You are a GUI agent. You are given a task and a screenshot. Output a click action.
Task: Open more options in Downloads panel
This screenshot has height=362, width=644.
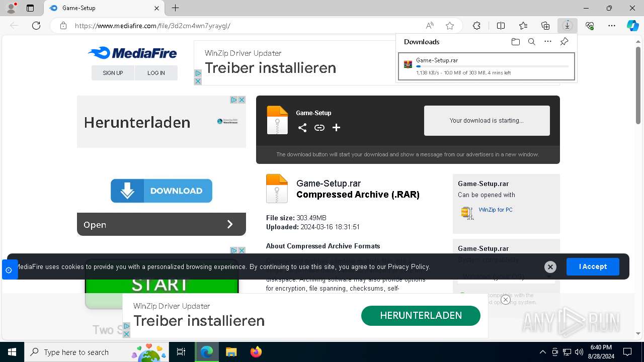pos(548,42)
